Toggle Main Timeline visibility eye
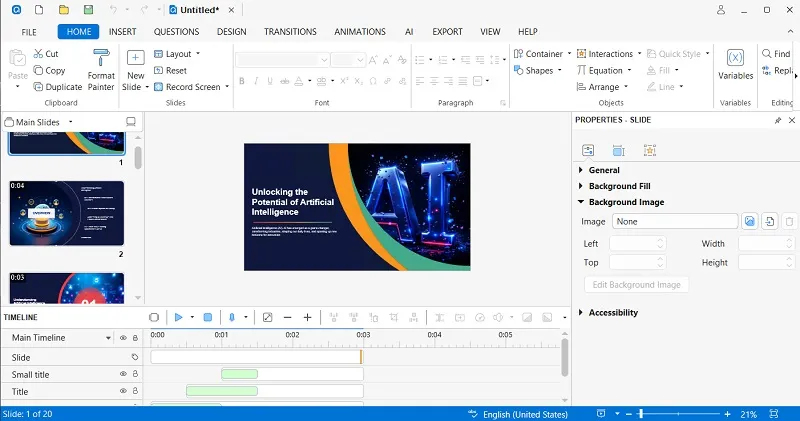 pos(123,338)
